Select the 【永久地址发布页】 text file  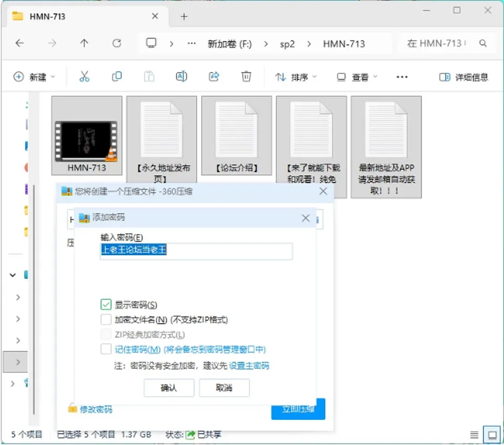(162, 140)
